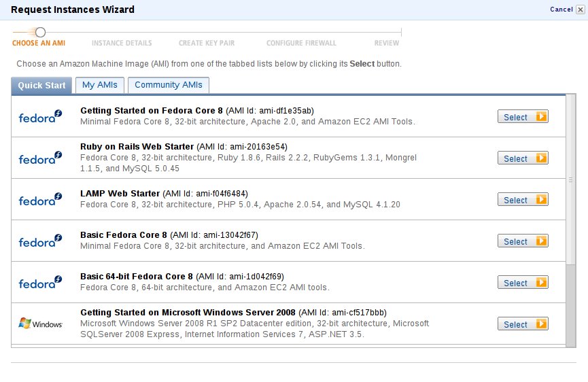Click the Review step label

(387, 43)
